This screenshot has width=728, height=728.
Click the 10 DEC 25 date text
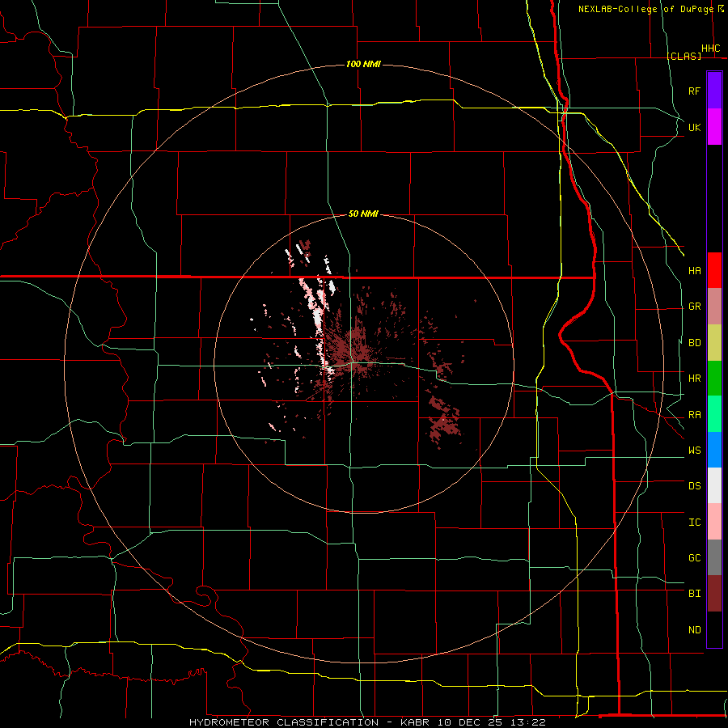pos(472,722)
